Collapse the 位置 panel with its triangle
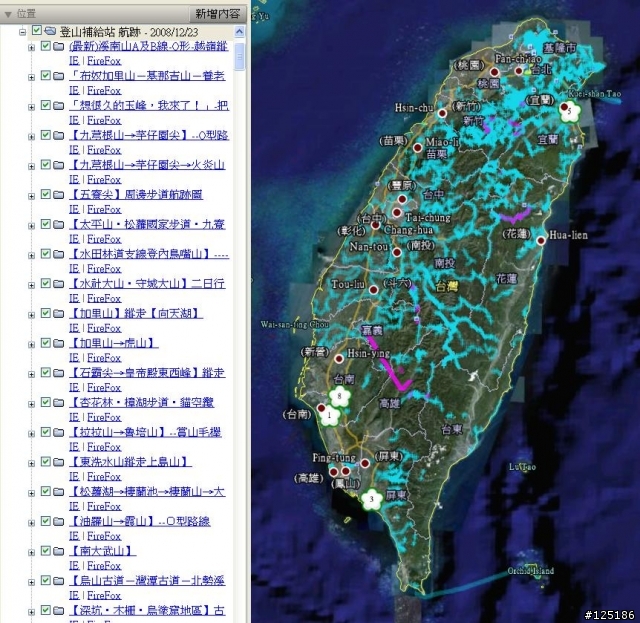 coord(7,14)
